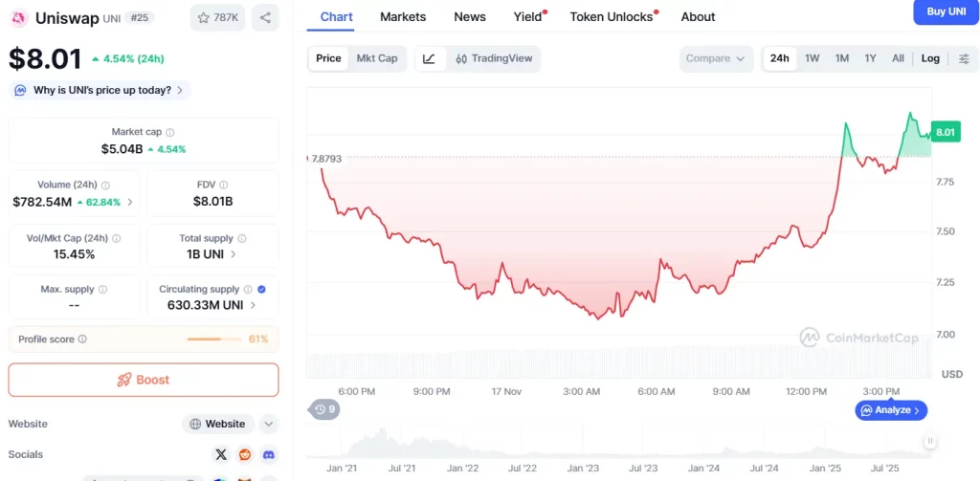Click the timeline range pause handle
Screen dimensions: 980x481
tap(930, 441)
